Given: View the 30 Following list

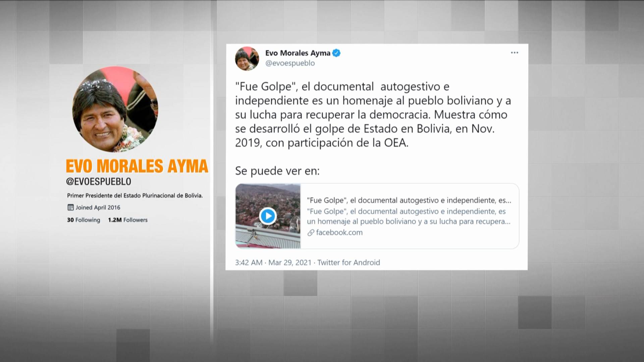Looking at the screenshot, I should pyautogui.click(x=84, y=220).
